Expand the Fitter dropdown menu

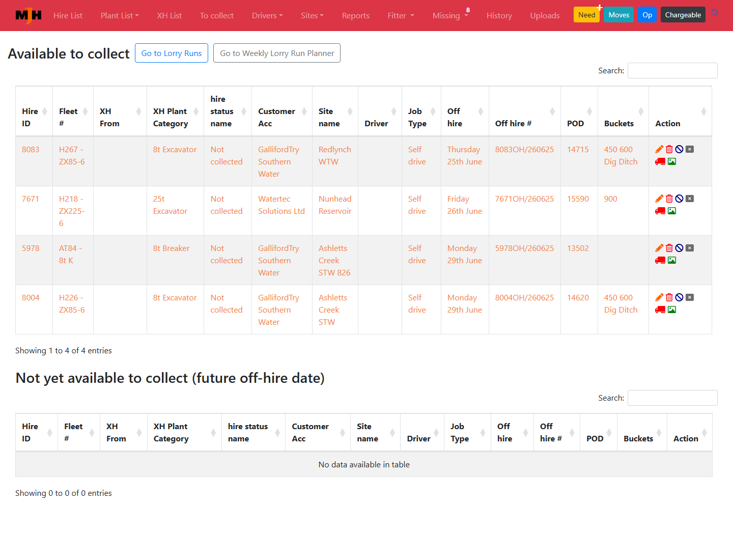(x=401, y=15)
